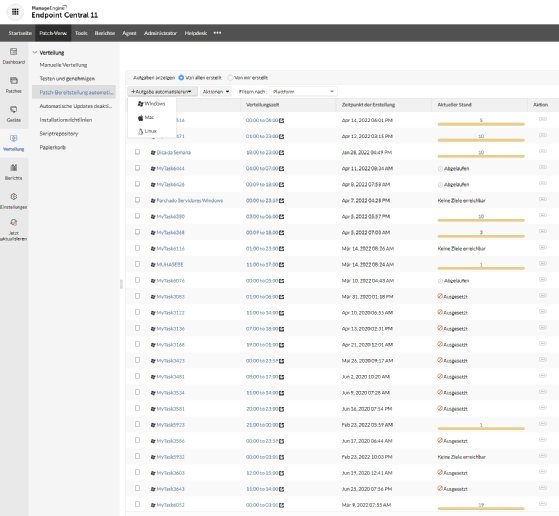Click the suspended icon in Mär 31, 2020 row
This screenshot has width=559, height=516.
click(x=440, y=296)
